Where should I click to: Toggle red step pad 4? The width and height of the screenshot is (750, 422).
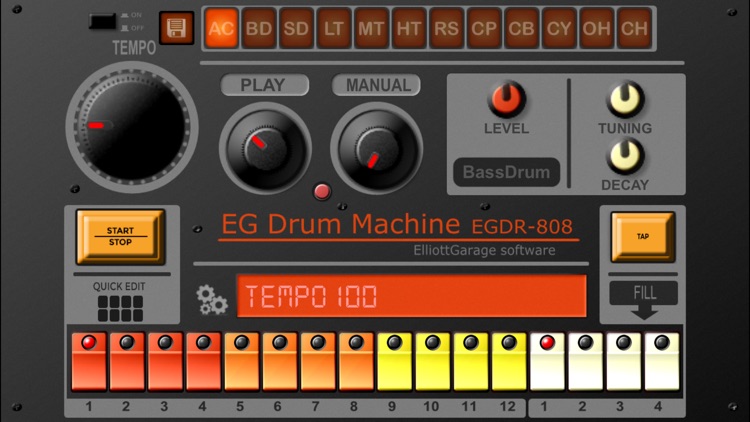[204, 362]
